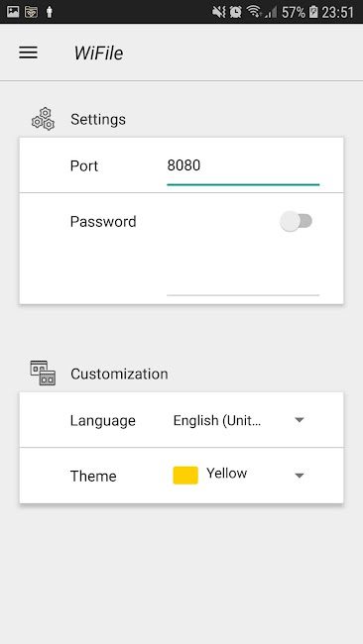Viewport: 363px width, 644px height.
Task: Open the English (Unit... language selector
Action: tap(239, 420)
